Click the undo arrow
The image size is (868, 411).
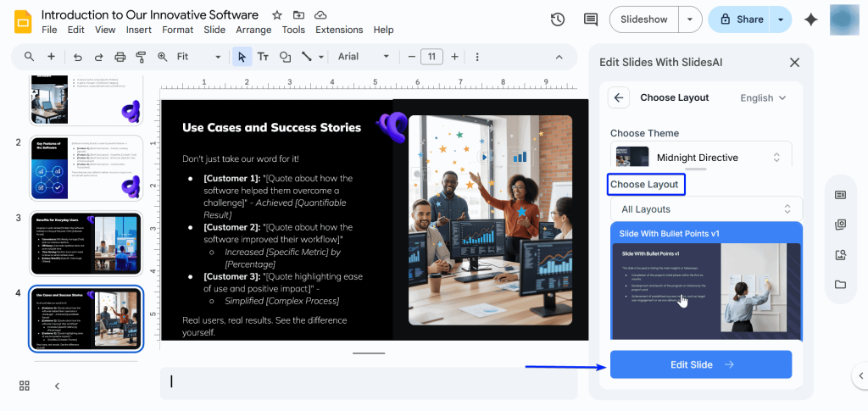tap(78, 57)
